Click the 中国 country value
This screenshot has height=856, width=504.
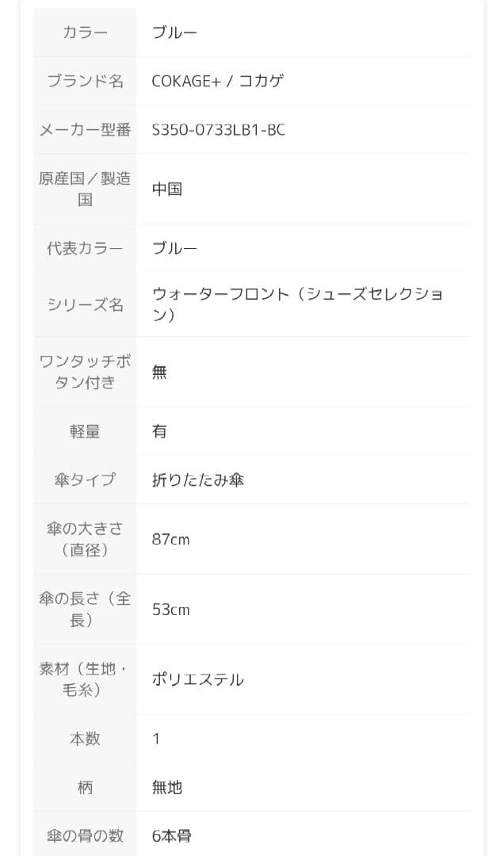167,189
